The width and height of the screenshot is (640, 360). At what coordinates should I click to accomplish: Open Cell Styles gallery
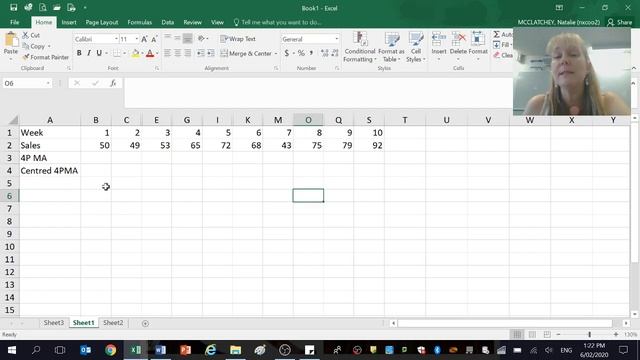(416, 47)
